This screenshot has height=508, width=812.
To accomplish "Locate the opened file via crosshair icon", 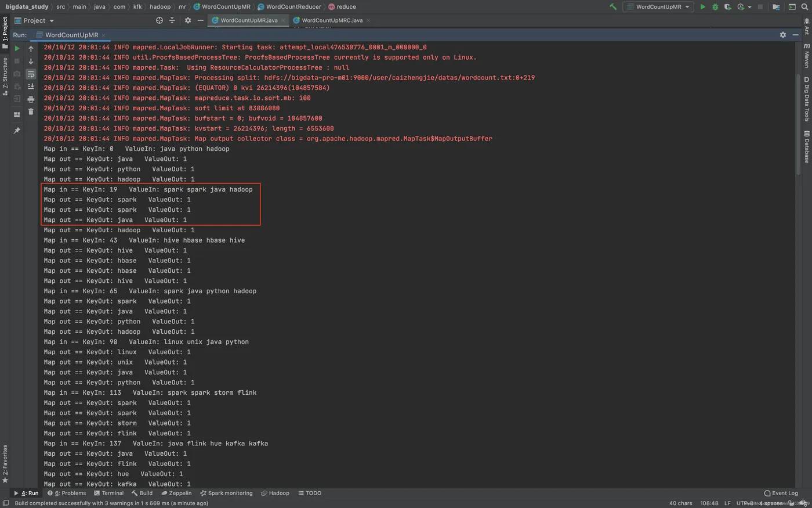I will click(159, 20).
